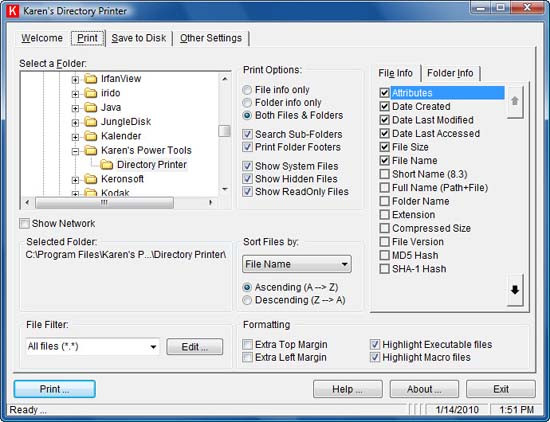
Task: Click the Kodak folder icon
Action: 91,193
